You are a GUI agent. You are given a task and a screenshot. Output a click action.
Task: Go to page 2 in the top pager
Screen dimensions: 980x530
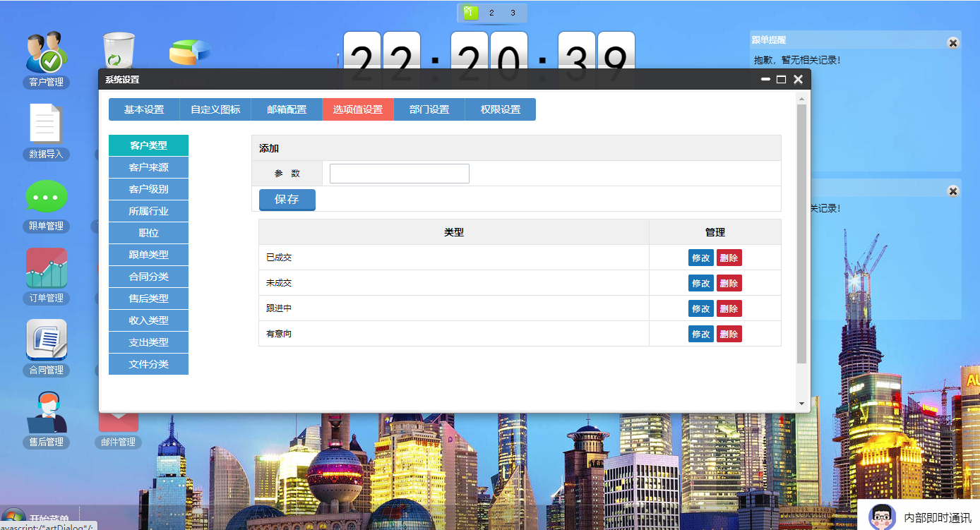tap(491, 12)
